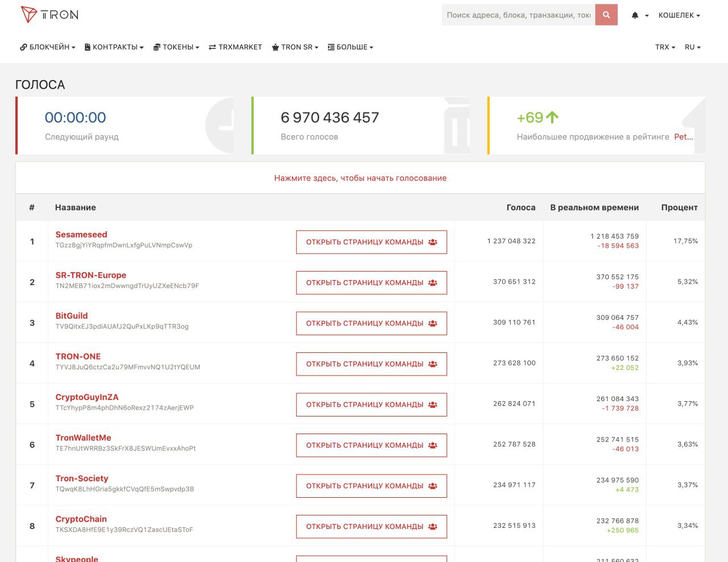
Task: Open the RU language dropdown
Action: click(x=693, y=47)
